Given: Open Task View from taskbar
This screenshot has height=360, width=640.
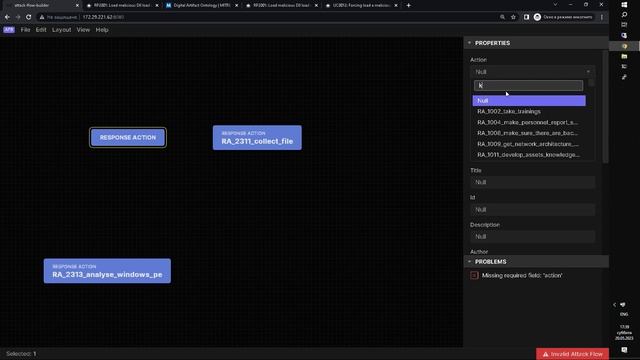Looking at the screenshot, I should (624, 25).
